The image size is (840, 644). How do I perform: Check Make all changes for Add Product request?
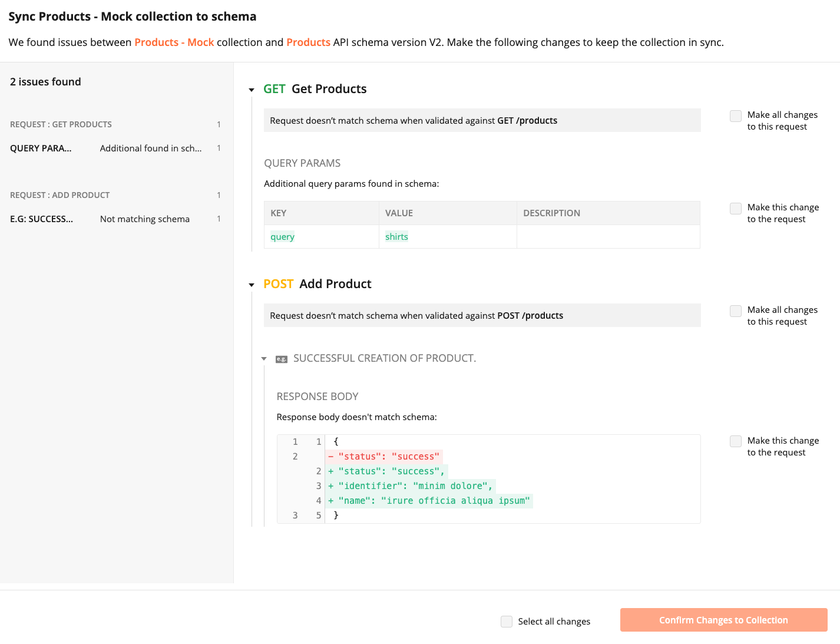[x=736, y=311]
